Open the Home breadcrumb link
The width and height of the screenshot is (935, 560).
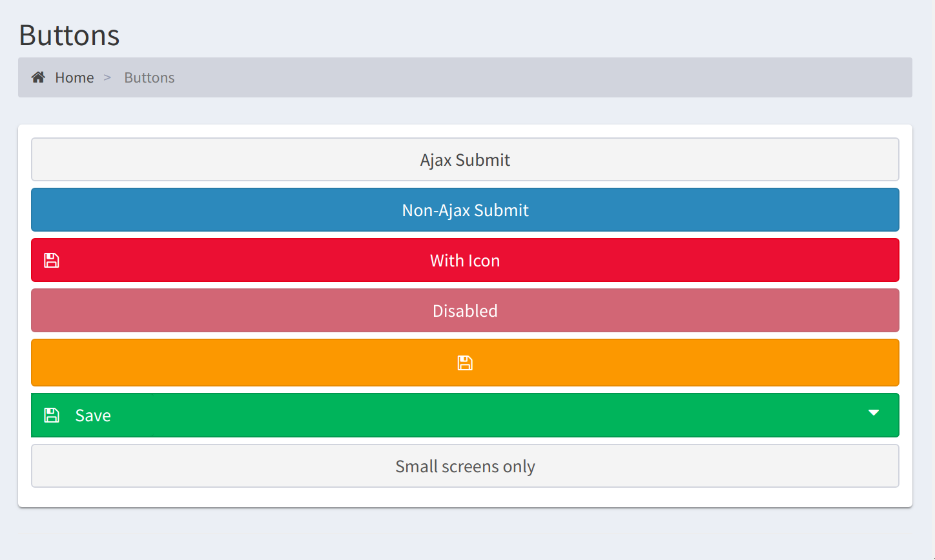tap(74, 77)
